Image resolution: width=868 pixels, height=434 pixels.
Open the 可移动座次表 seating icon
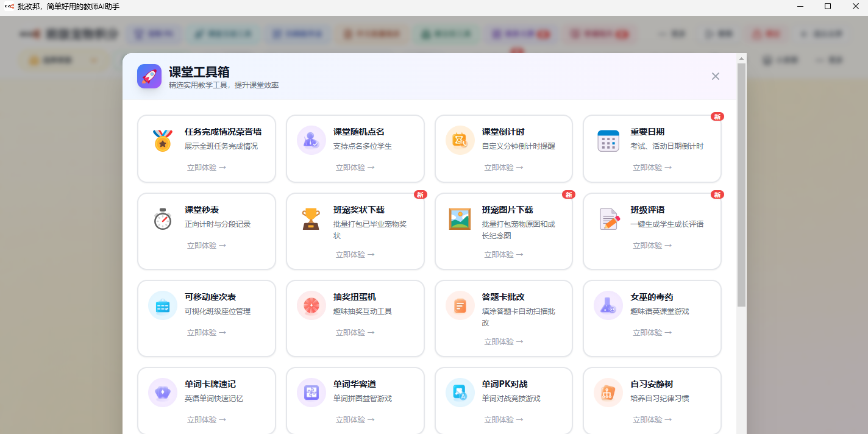click(163, 305)
